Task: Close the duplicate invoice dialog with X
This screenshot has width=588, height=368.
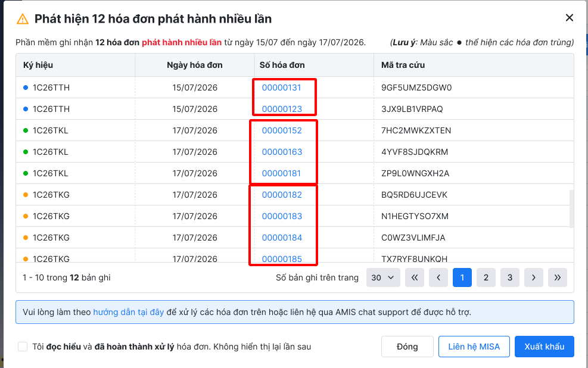Action: [x=570, y=18]
